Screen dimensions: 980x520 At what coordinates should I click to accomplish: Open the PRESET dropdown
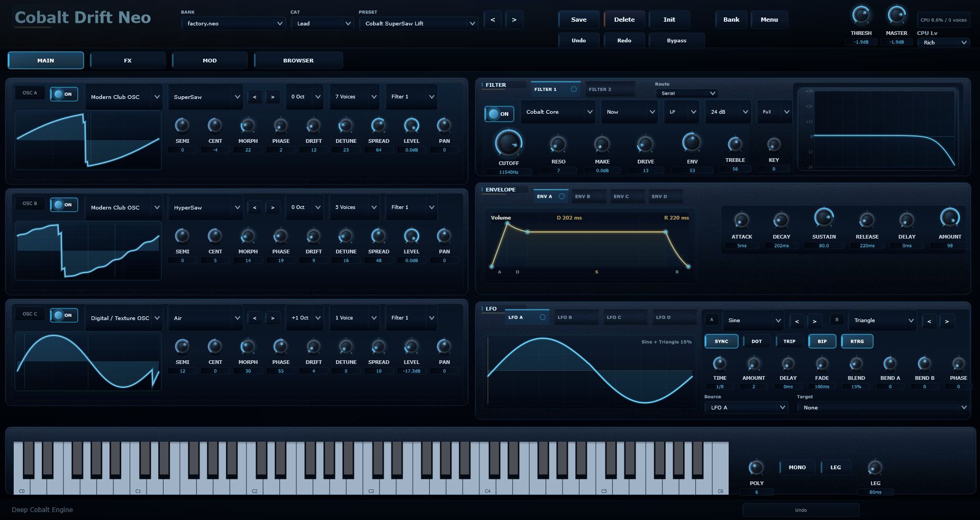(419, 23)
